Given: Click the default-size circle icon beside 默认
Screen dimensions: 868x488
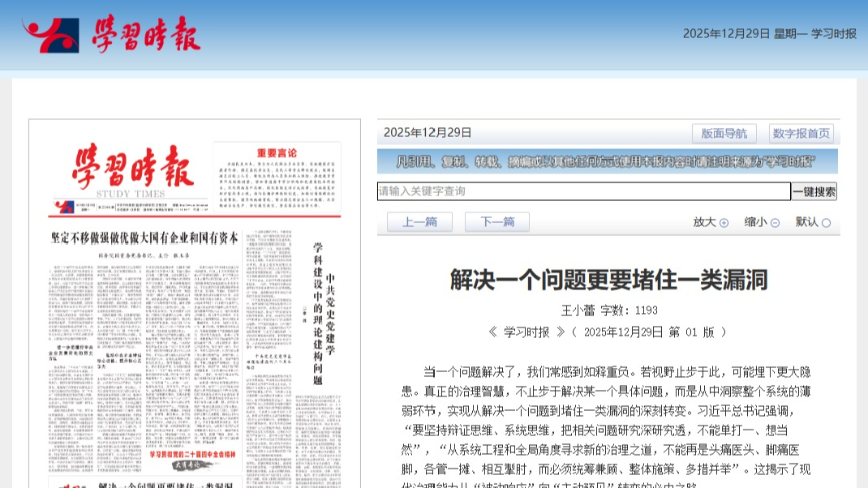Looking at the screenshot, I should coord(826,223).
